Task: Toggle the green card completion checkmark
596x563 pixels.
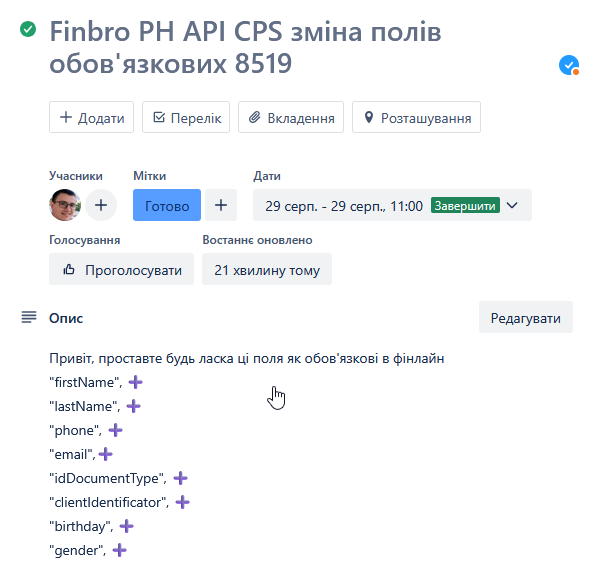Action: 28,29
